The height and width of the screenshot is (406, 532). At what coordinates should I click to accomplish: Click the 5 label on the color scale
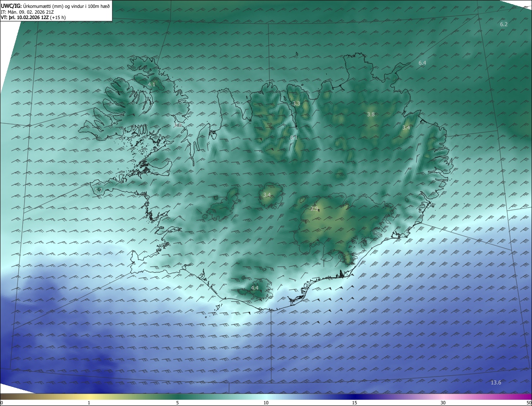coord(177,403)
